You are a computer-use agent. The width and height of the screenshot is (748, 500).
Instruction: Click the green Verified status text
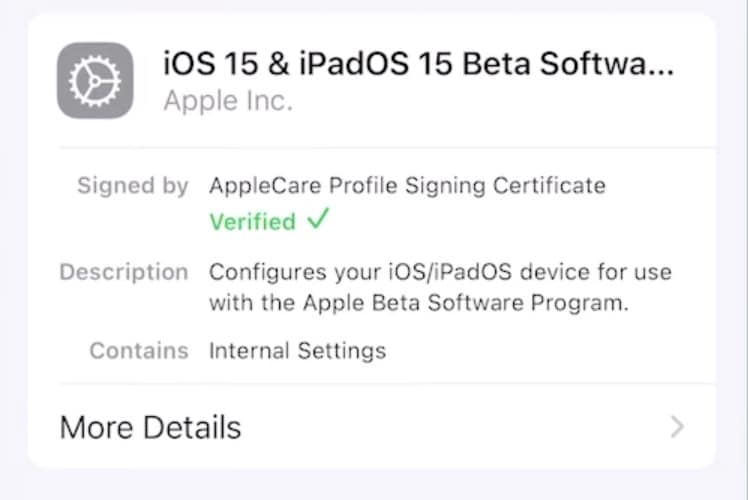click(252, 221)
